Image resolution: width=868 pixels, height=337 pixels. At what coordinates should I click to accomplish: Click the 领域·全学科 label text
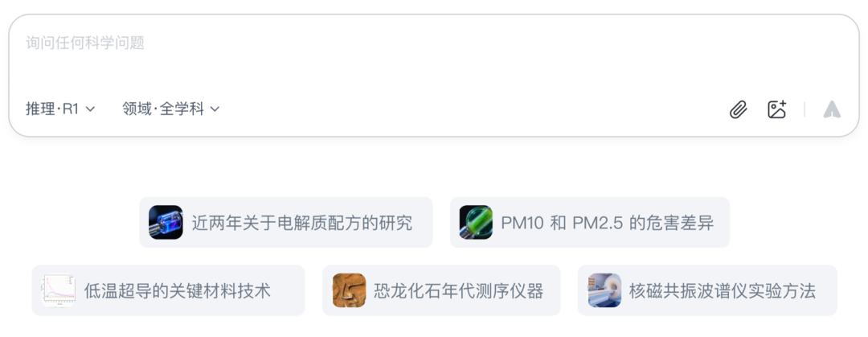point(163,109)
